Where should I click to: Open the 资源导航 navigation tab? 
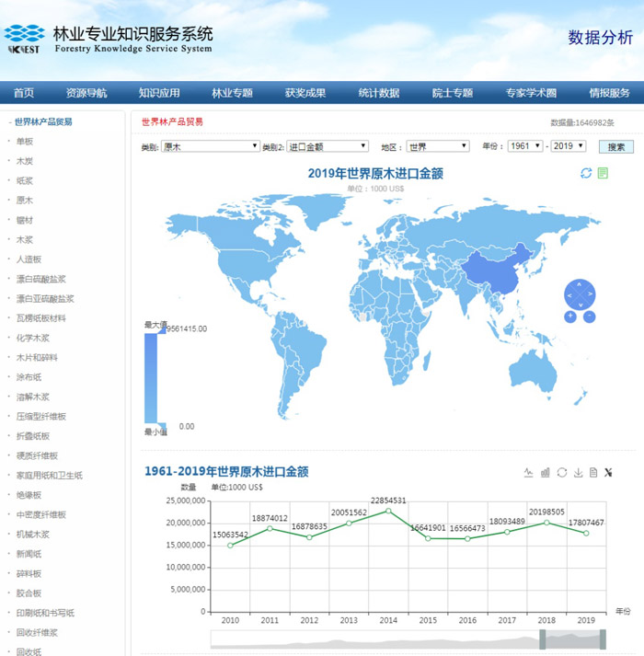[86, 92]
